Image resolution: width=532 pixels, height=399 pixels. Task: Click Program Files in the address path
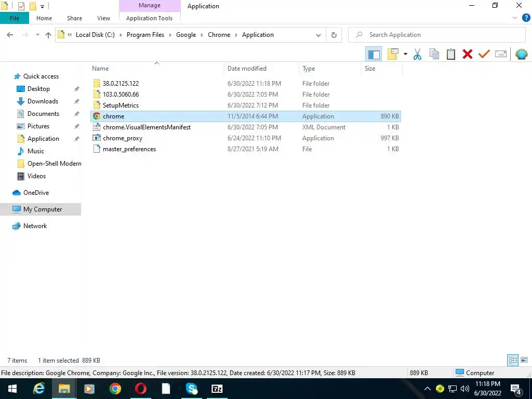(145, 35)
